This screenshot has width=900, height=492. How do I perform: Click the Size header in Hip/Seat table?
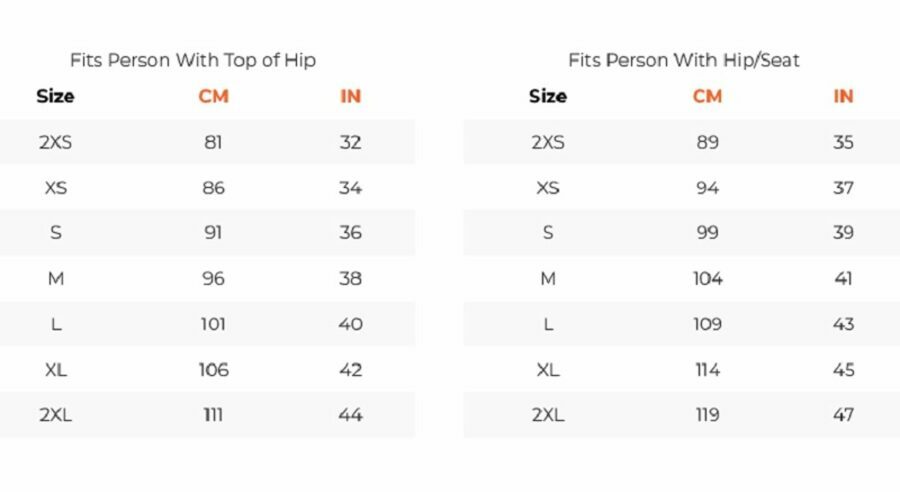(x=548, y=96)
